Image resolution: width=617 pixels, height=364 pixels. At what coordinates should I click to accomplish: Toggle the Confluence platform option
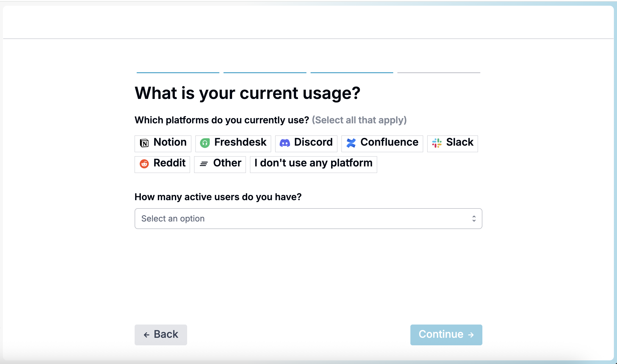pos(382,144)
